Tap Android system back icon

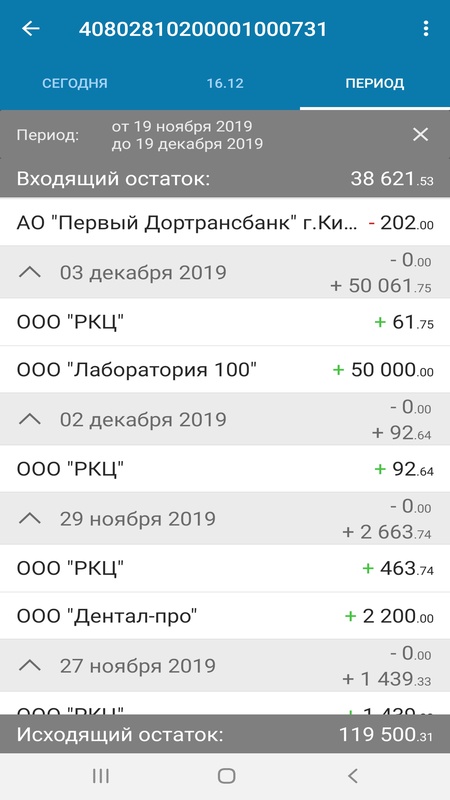click(x=352, y=776)
